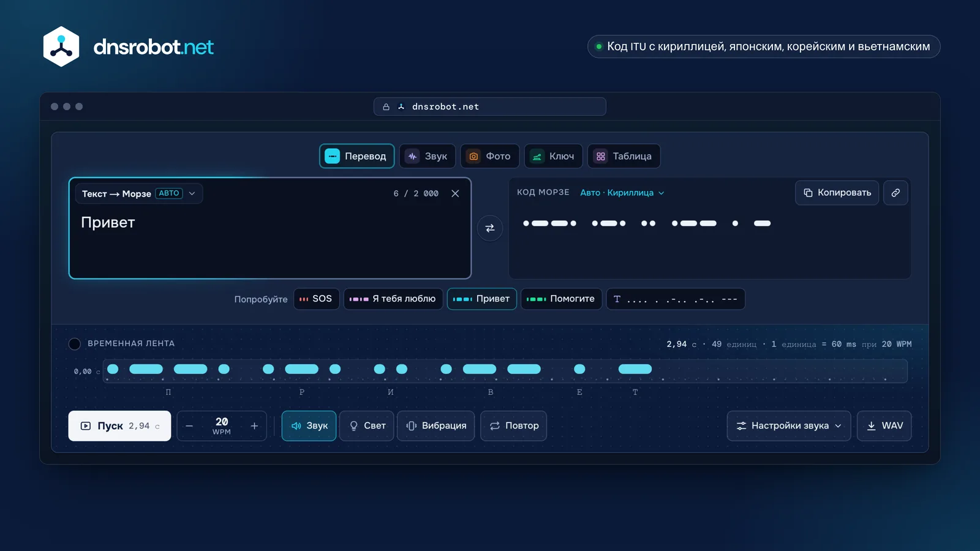
Task: Try the Я тебя люблю example
Action: 393,299
